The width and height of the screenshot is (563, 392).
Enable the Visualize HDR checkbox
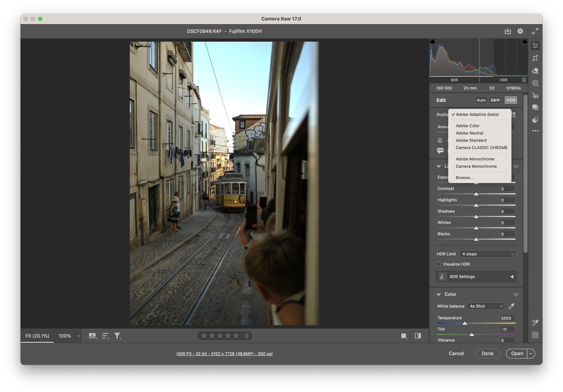click(x=439, y=264)
